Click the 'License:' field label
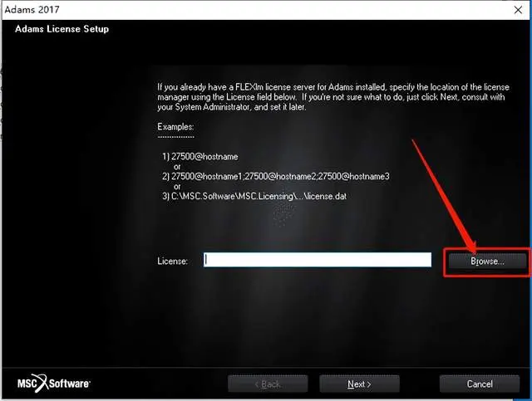Viewport: 532px width, 401px height. coord(172,261)
